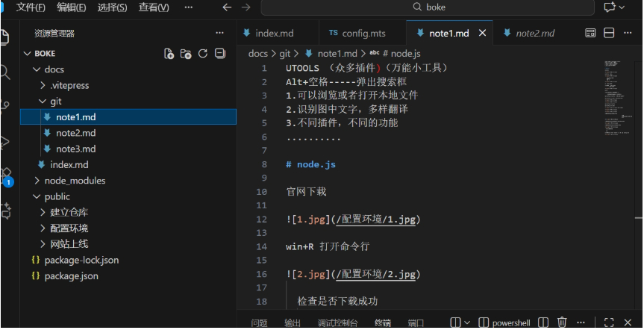Click docs in the breadcrumb
The width and height of the screenshot is (644, 330).
(x=258, y=54)
